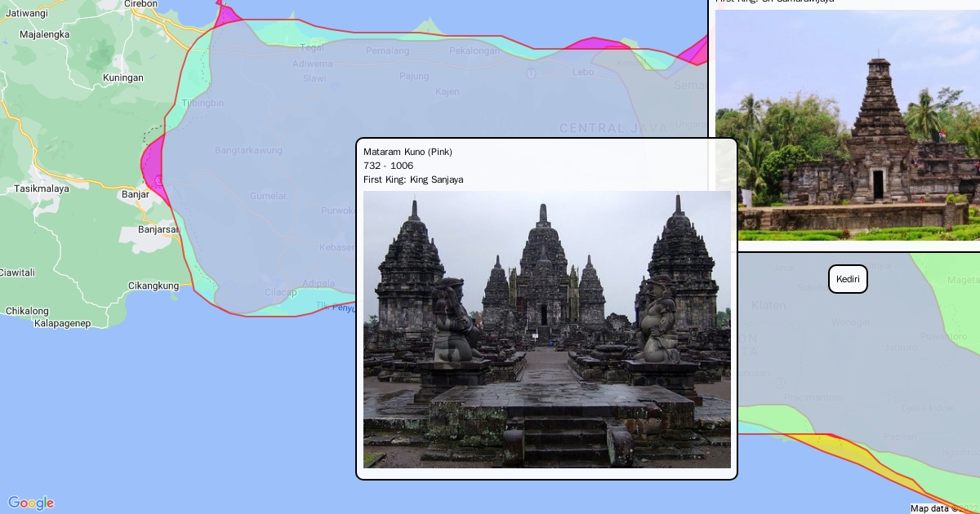This screenshot has width=980, height=514.
Task: Select the Kalapagenep place label
Action: (62, 323)
